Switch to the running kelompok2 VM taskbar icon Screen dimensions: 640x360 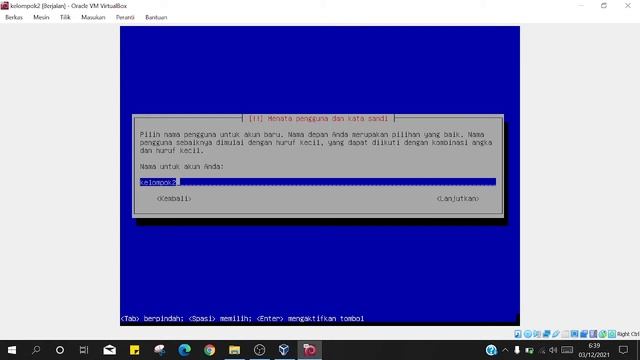309,350
